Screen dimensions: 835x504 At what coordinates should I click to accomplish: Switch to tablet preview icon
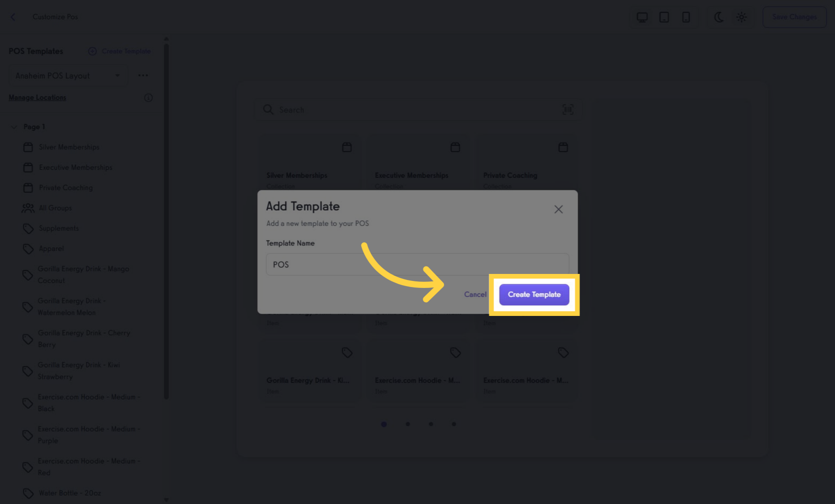(x=664, y=17)
